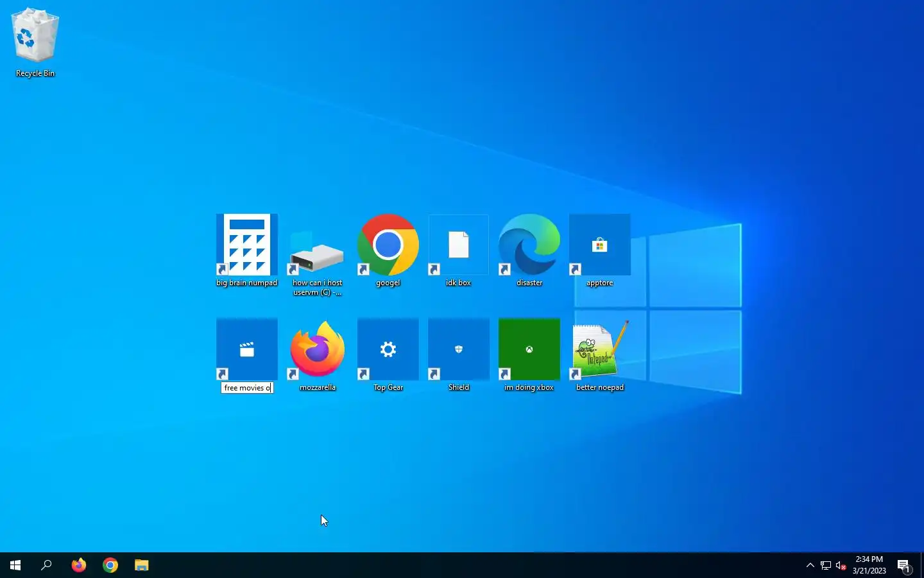Expand hidden system tray icons chevron
Viewport: 924px width, 578px height.
coord(810,565)
